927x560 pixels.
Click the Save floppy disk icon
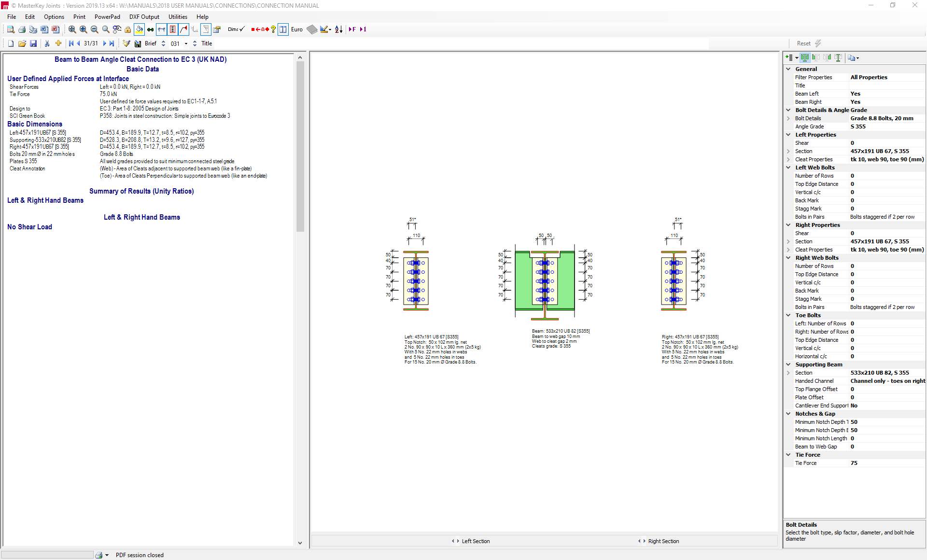[33, 43]
